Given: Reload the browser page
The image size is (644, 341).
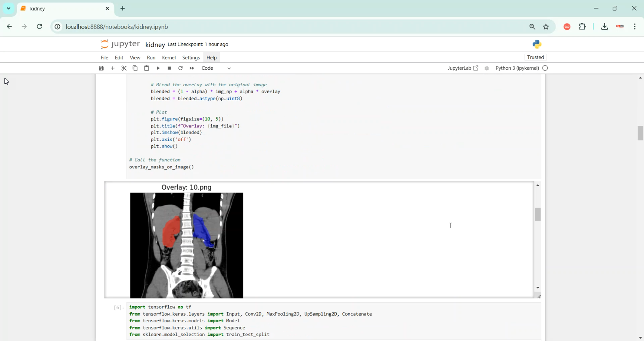Looking at the screenshot, I should click(x=40, y=27).
